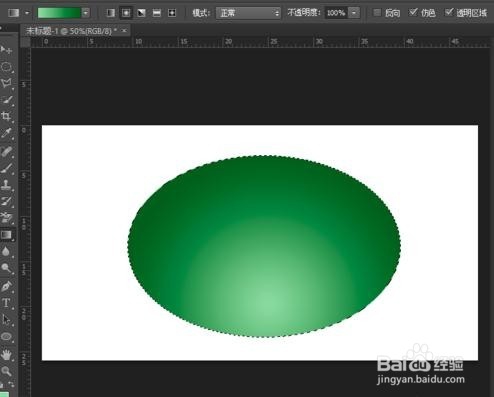Select the Polygonal Lasso tool
The image size is (494, 397).
[6, 83]
